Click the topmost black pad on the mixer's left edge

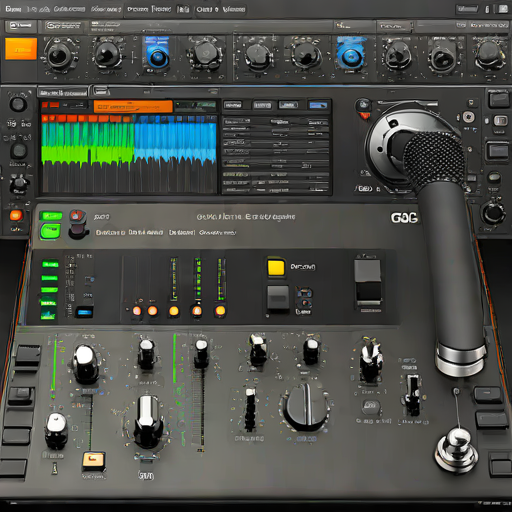(x=28, y=355)
